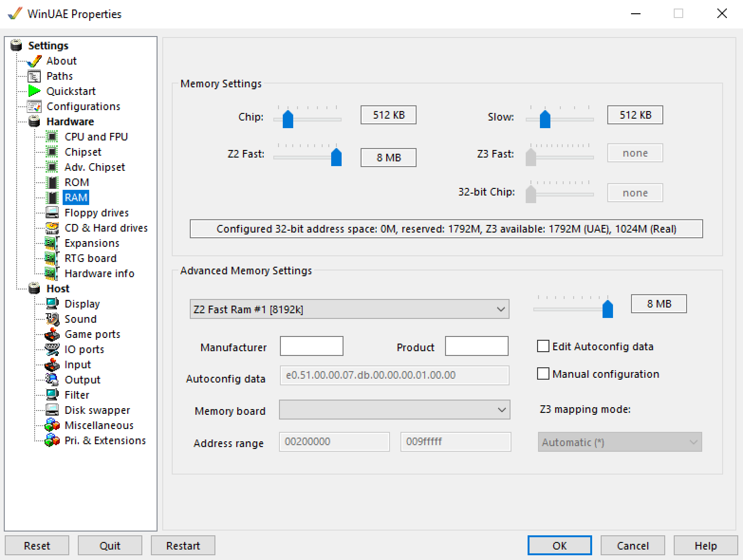This screenshot has width=743, height=560.
Task: Click the Z2 Fast size value box 8 MB
Action: 389,158
